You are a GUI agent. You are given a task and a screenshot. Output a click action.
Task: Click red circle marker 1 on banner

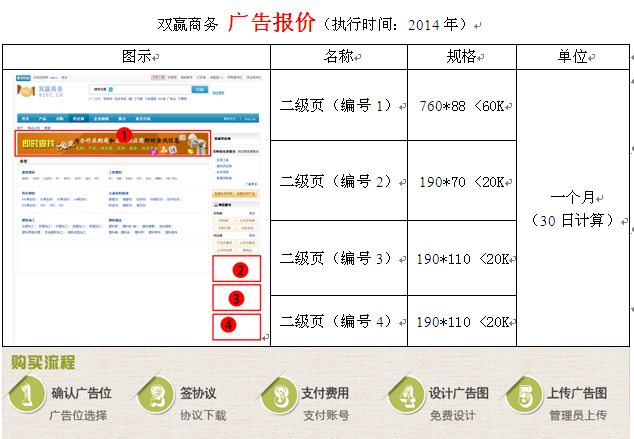(123, 133)
